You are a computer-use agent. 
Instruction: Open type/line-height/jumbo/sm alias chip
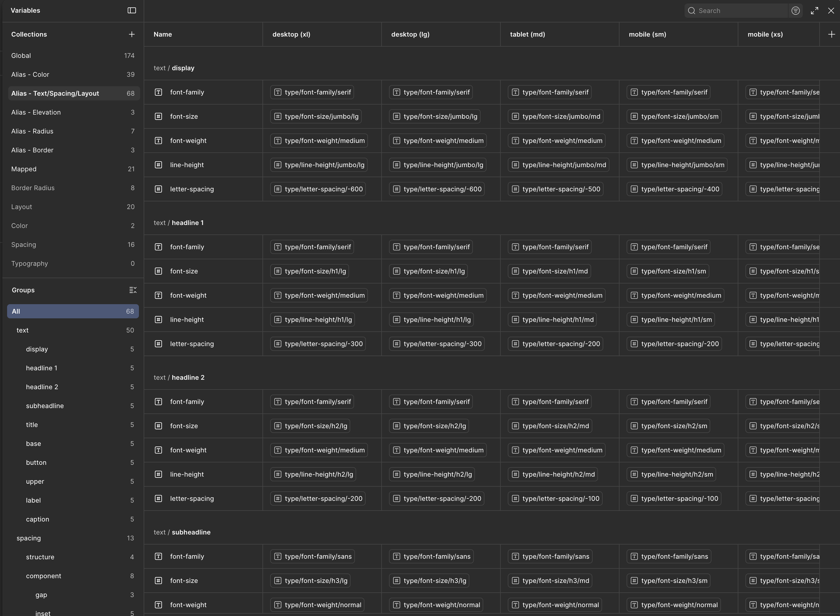(677, 165)
